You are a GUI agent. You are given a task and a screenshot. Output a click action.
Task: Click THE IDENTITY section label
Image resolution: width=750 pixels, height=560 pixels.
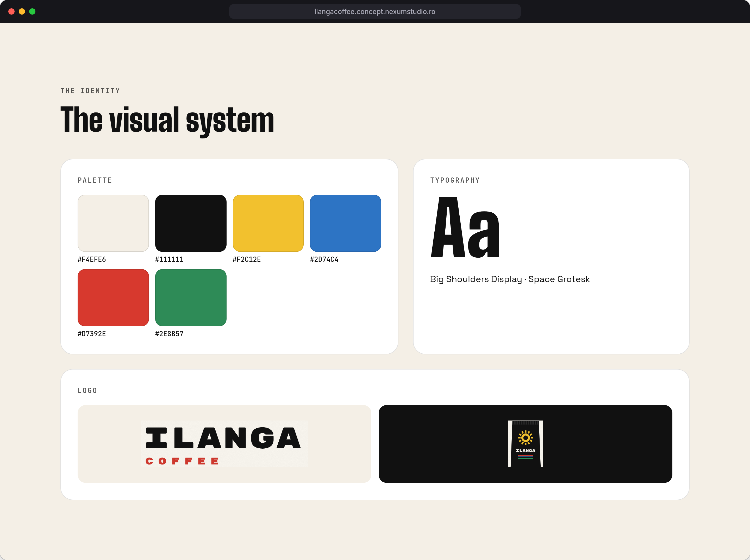(90, 91)
